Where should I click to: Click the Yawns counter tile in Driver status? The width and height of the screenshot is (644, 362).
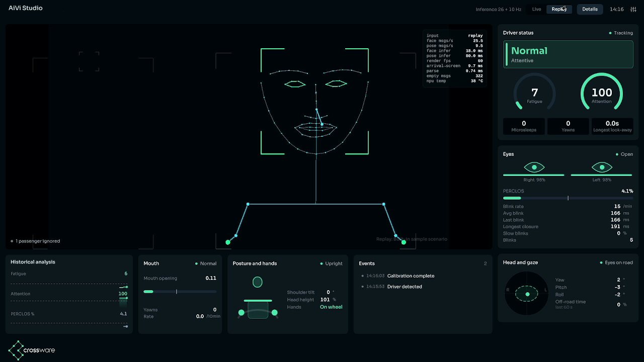coord(568,126)
